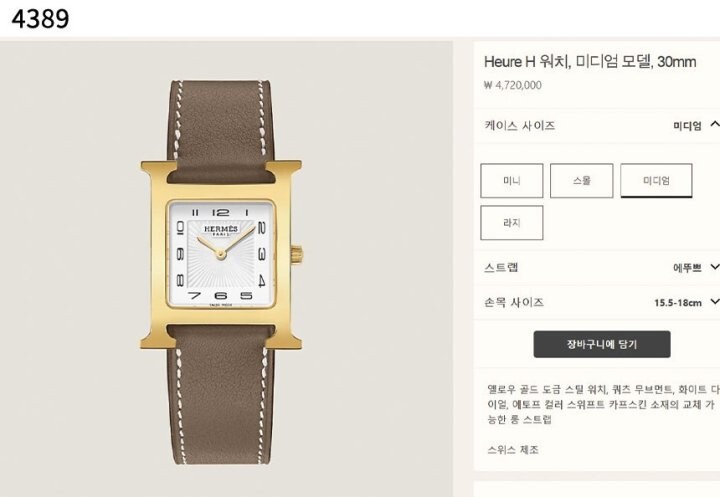Open the 손목 사이즈 chevron arrow
The image size is (720, 497).
(x=714, y=301)
